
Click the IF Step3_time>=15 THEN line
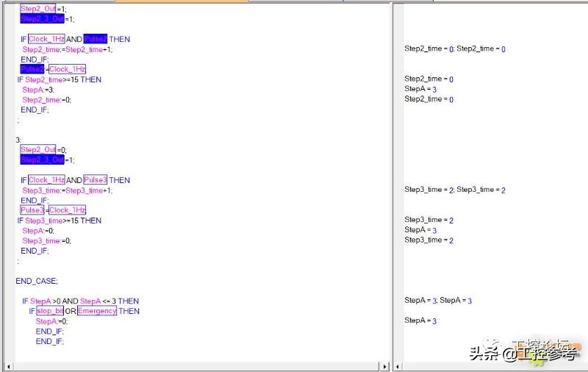[60, 221]
